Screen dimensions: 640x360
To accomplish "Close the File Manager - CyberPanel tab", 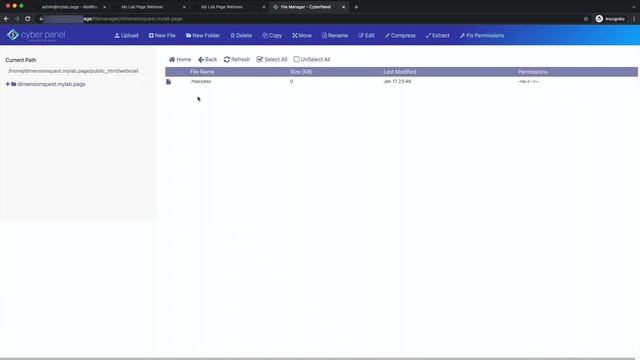I will pyautogui.click(x=343, y=7).
